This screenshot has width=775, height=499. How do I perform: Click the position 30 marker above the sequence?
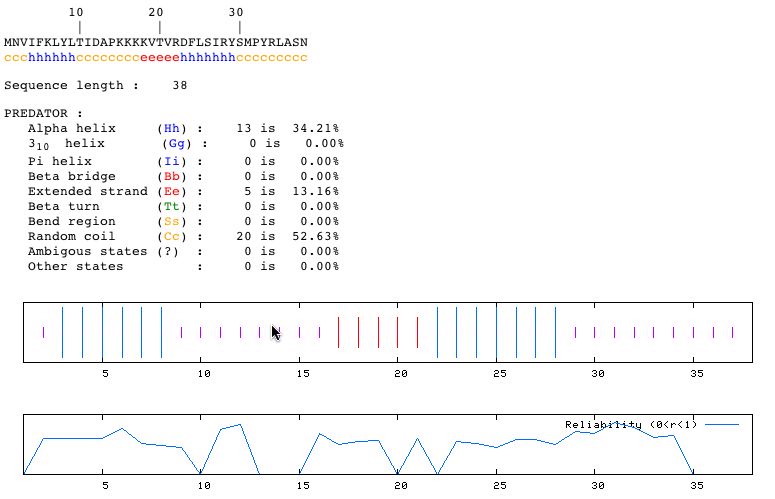[236, 13]
